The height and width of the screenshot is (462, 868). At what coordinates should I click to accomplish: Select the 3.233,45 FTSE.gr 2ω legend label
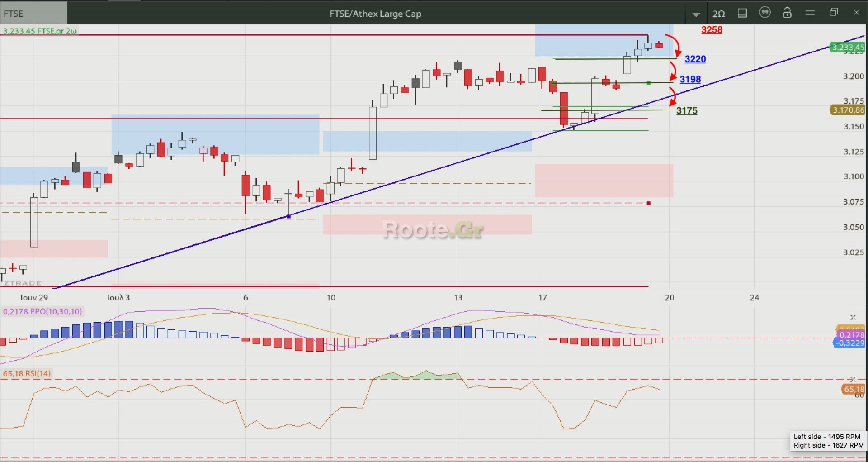click(40, 31)
